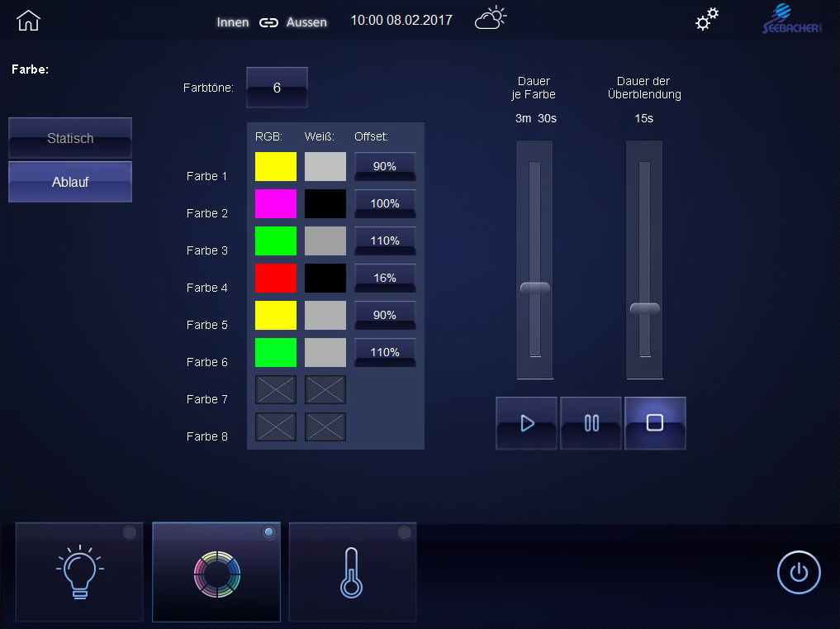Open settings via the gears icon
840x629 pixels.
706,20
